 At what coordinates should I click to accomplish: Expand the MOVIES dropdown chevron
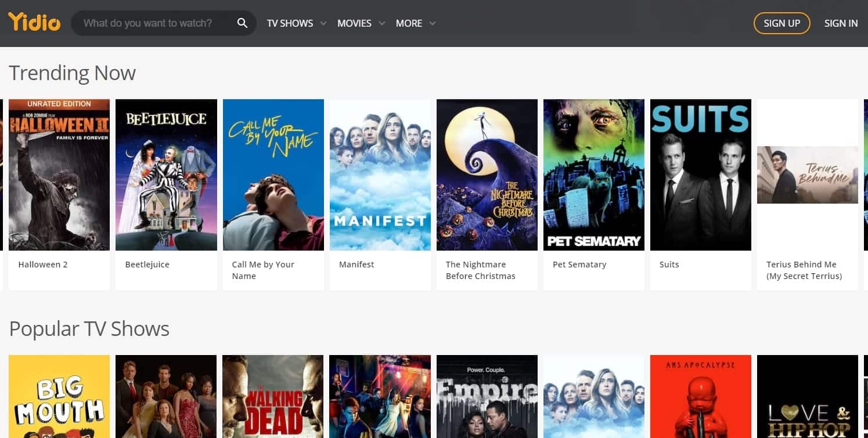click(x=381, y=23)
